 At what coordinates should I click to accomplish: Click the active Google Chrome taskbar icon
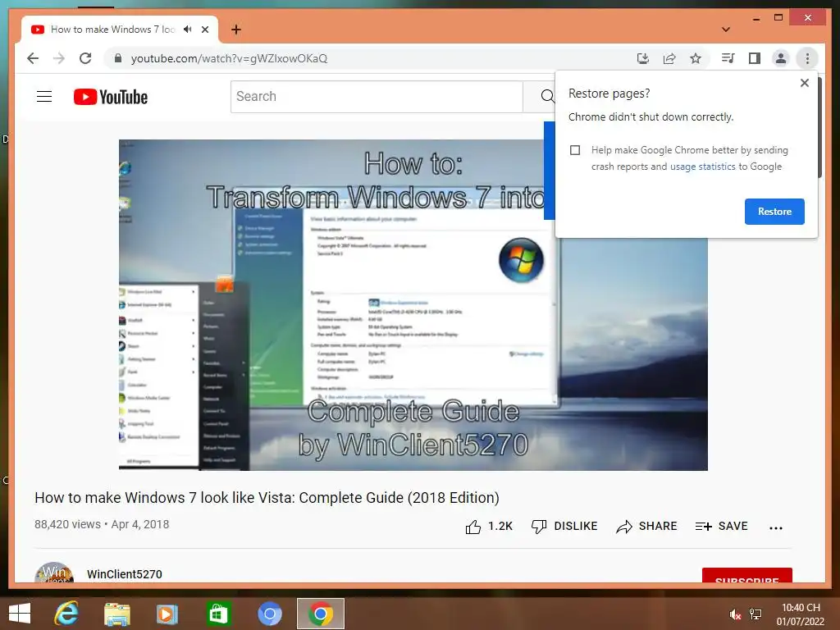(x=321, y=614)
